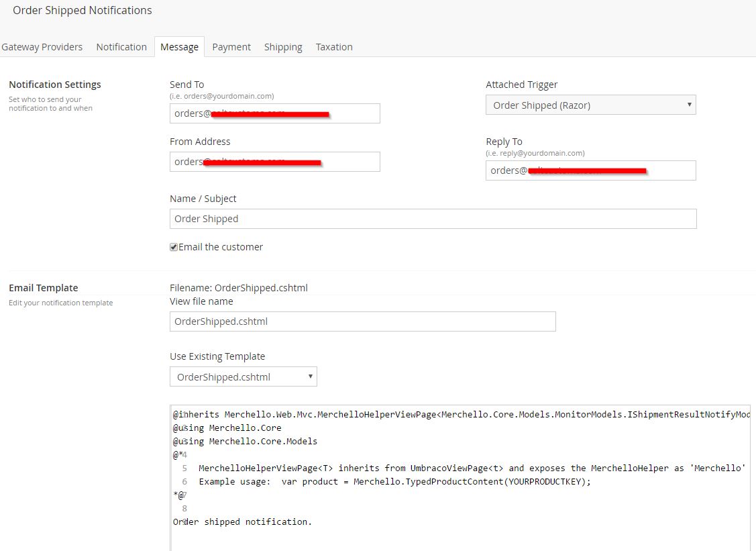The height and width of the screenshot is (551, 756).
Task: Open the Gateway Providers tab
Action: [42, 47]
